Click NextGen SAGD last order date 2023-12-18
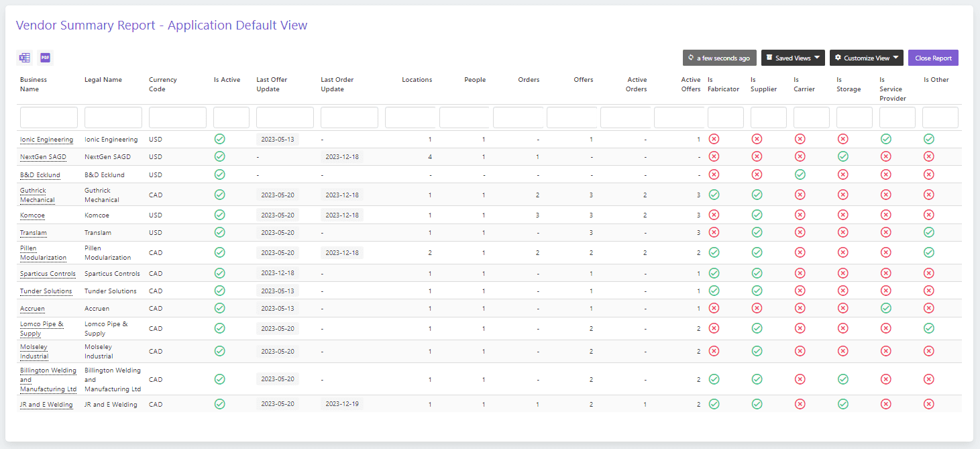This screenshot has width=980, height=449. coord(342,157)
